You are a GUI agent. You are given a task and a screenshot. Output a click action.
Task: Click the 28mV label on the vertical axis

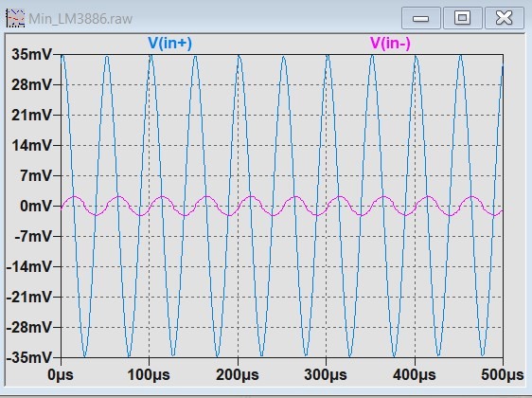(x=31, y=84)
